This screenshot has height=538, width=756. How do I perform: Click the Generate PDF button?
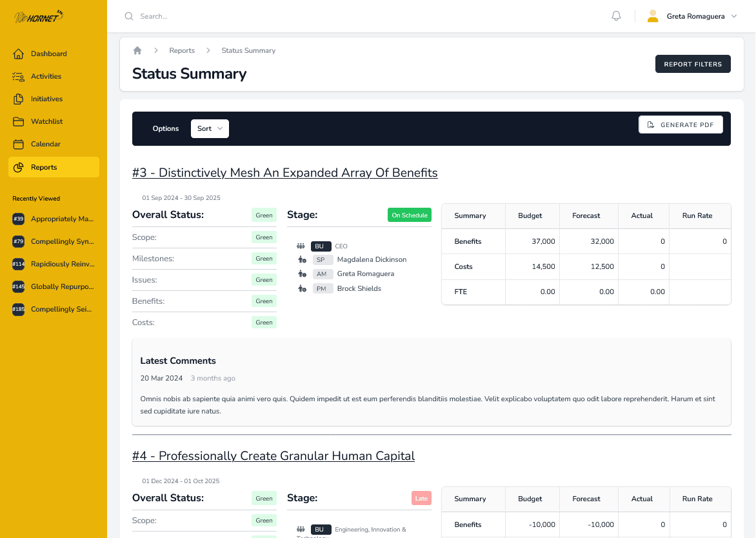tap(681, 125)
